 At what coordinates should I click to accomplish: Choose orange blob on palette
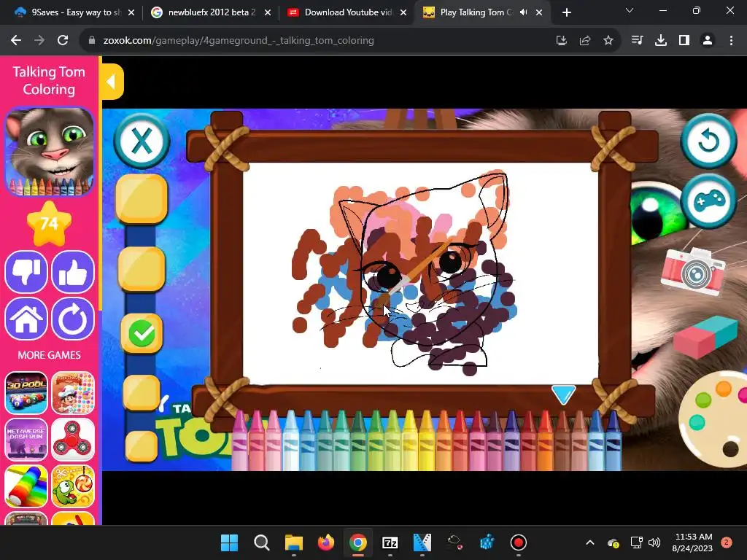tap(723, 389)
